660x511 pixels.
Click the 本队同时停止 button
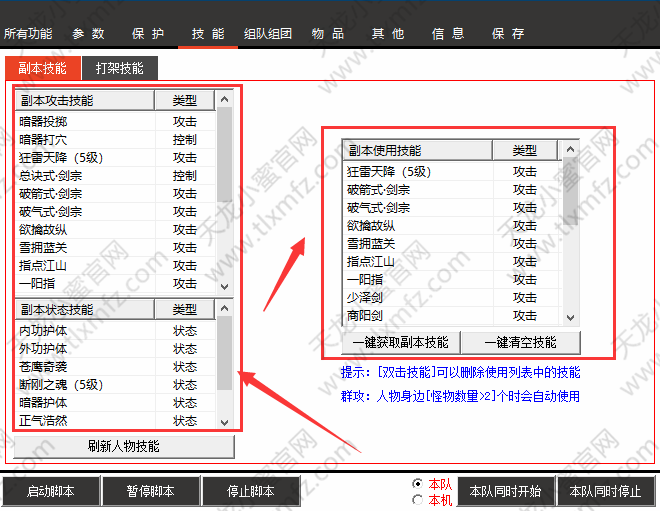[606, 491]
